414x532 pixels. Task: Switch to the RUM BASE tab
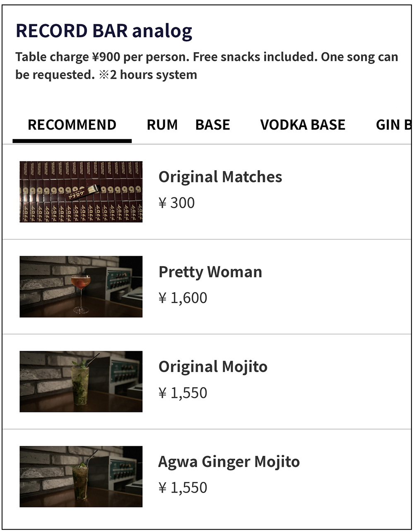[x=188, y=125]
